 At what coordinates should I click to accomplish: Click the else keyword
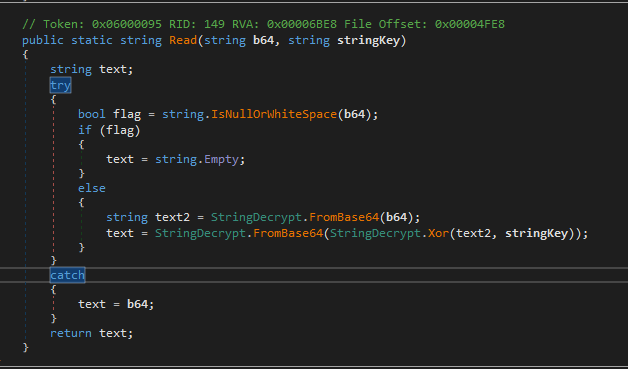tap(92, 188)
